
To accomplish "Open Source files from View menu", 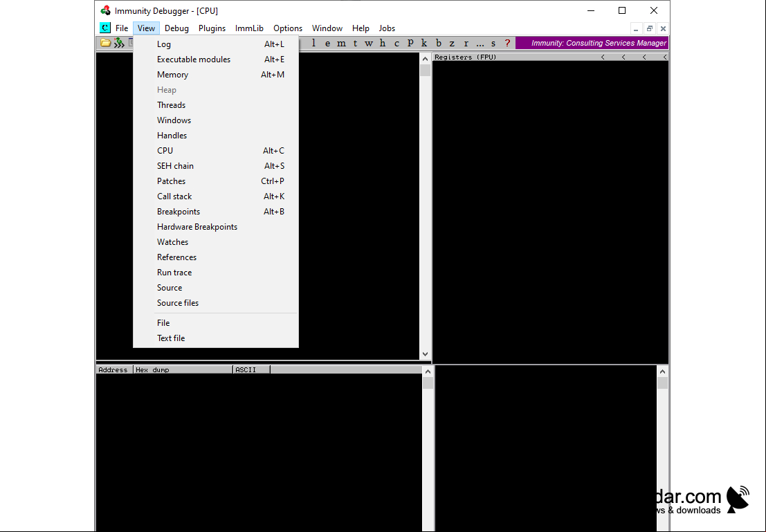I will pyautogui.click(x=216, y=303).
